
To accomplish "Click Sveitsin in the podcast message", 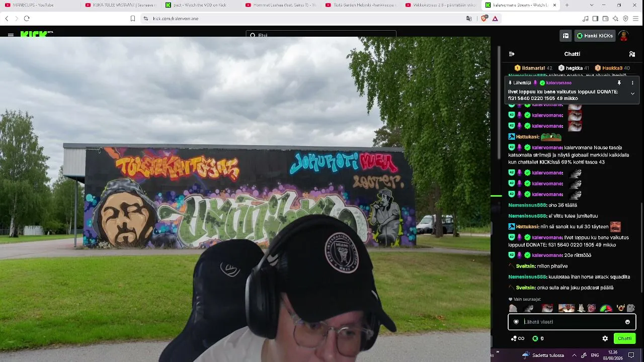I will click(525, 288).
